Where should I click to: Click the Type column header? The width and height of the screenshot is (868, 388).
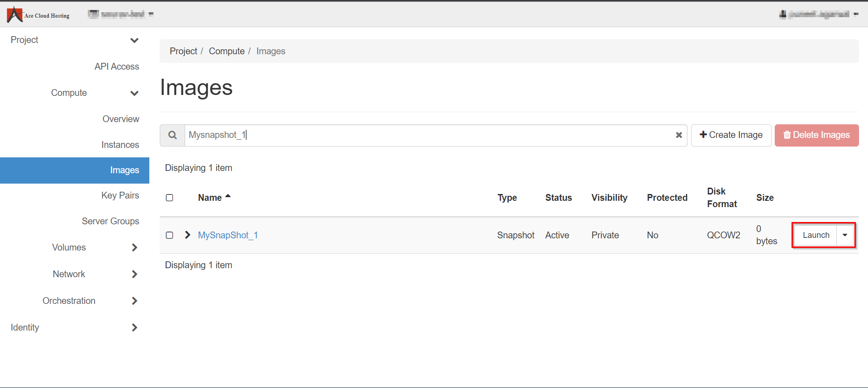coord(507,198)
